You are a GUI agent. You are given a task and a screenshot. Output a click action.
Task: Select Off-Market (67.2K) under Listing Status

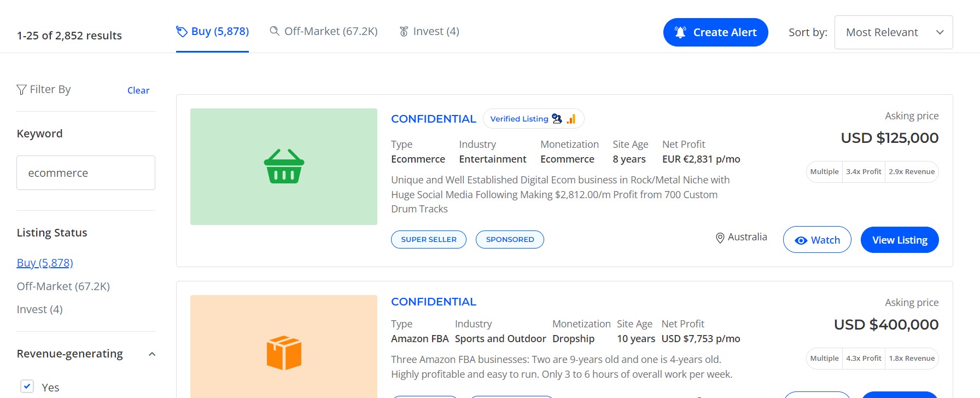pyautogui.click(x=63, y=286)
